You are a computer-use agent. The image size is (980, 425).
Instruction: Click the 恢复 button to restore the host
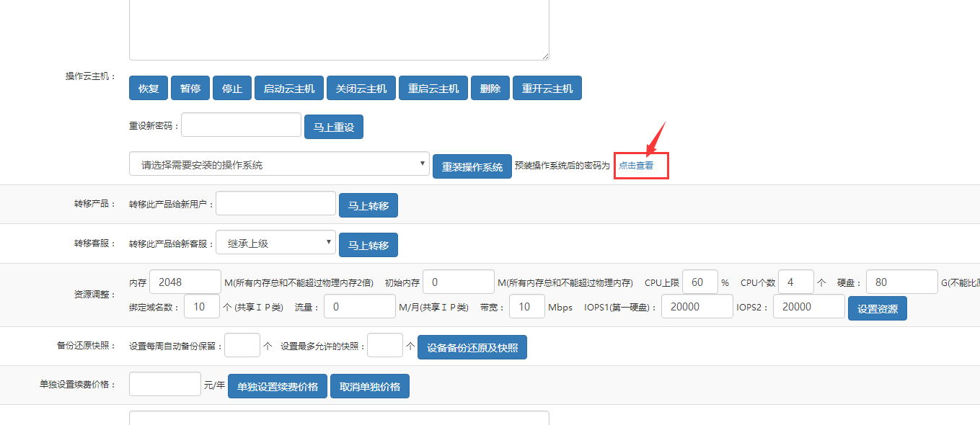click(148, 87)
